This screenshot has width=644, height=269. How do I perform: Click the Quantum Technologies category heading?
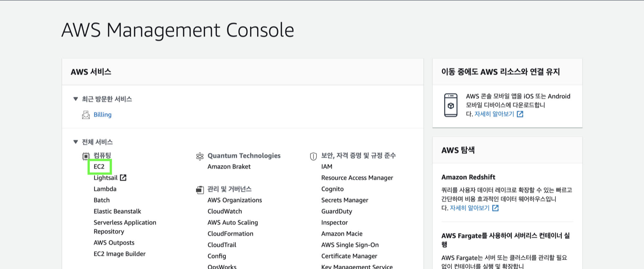coord(244,156)
